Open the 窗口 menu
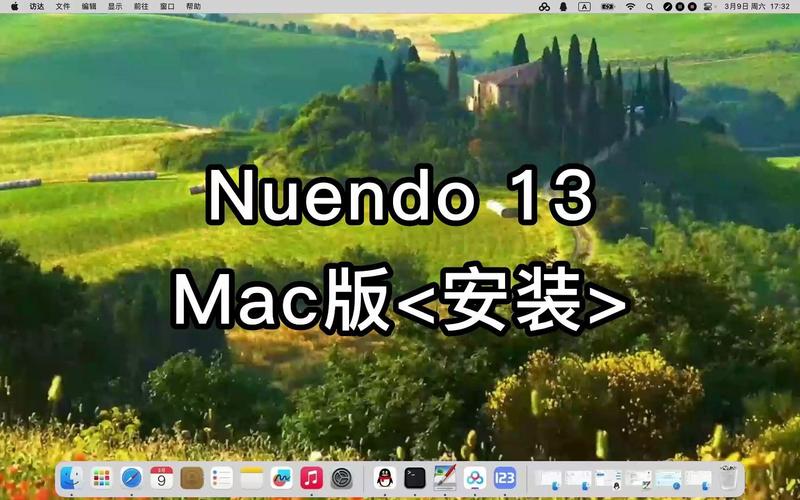Image resolution: width=800 pixels, height=500 pixels. pos(167,7)
